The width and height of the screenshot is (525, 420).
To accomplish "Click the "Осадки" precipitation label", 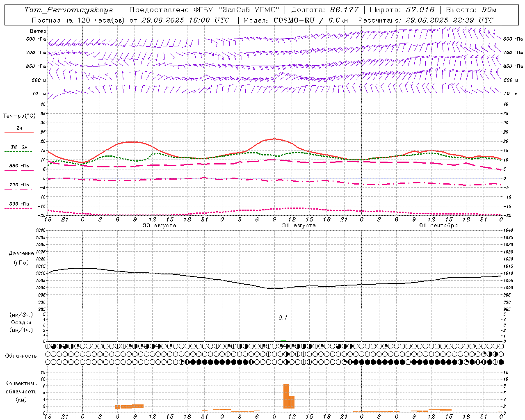I will (x=21, y=322).
